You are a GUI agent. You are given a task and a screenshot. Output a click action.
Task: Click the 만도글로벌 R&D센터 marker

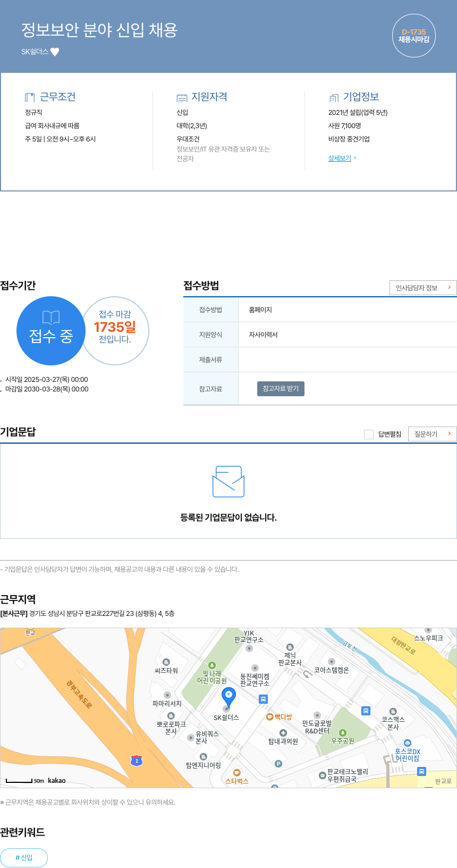317,715
